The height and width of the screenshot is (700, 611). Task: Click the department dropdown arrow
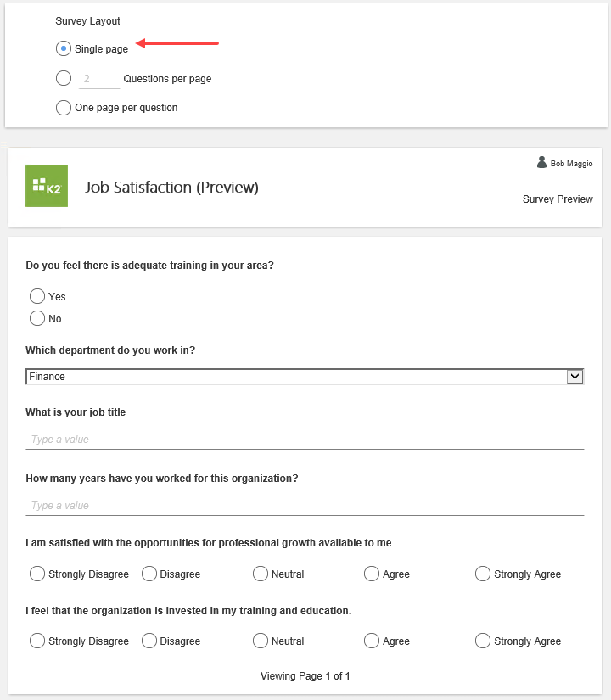point(575,377)
